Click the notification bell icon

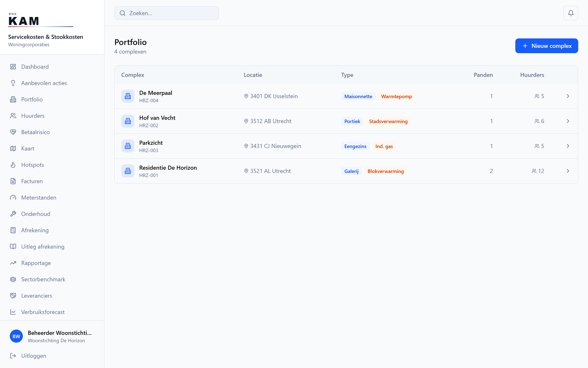tap(571, 13)
